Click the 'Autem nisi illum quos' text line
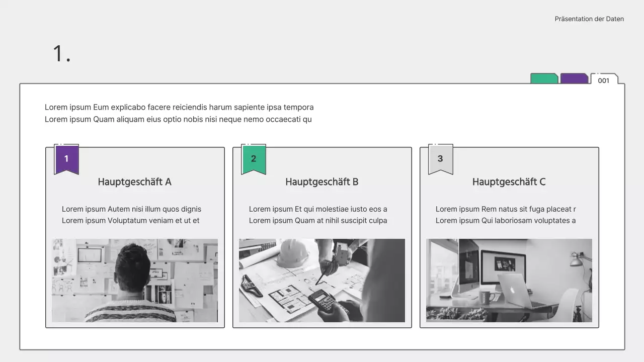This screenshot has height=362, width=644. (x=131, y=209)
